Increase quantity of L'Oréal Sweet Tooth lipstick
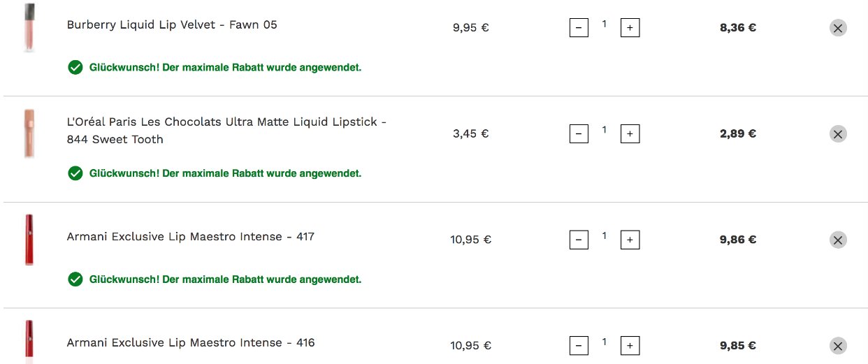Image resolution: width=868 pixels, height=364 pixels. click(630, 134)
